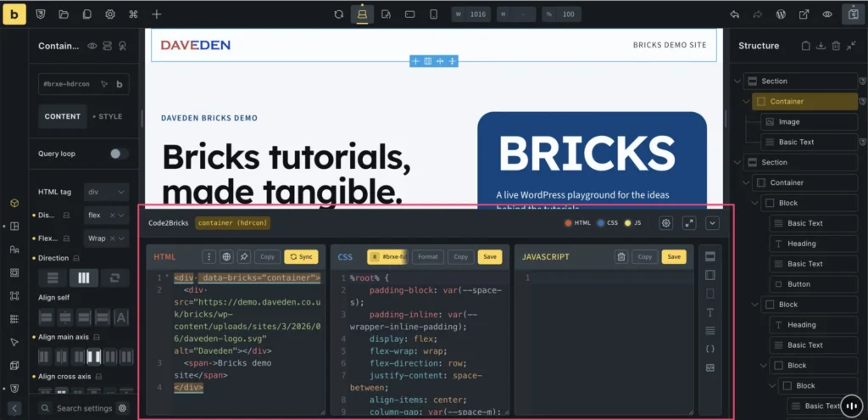Open the folder icon in the top toolbar
The width and height of the screenshot is (868, 420).
pos(64,14)
